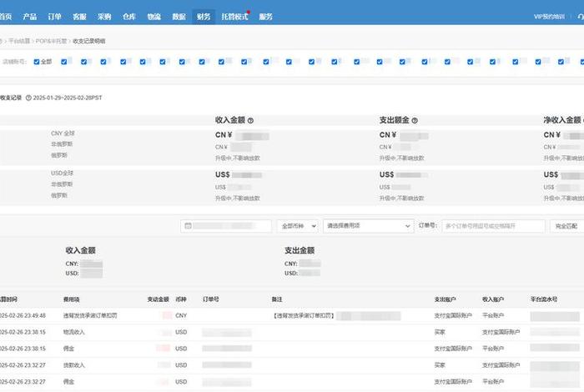
Task: Click 违背发货承诺订单扣罚 in the 费用项 column
Action: tap(90, 315)
